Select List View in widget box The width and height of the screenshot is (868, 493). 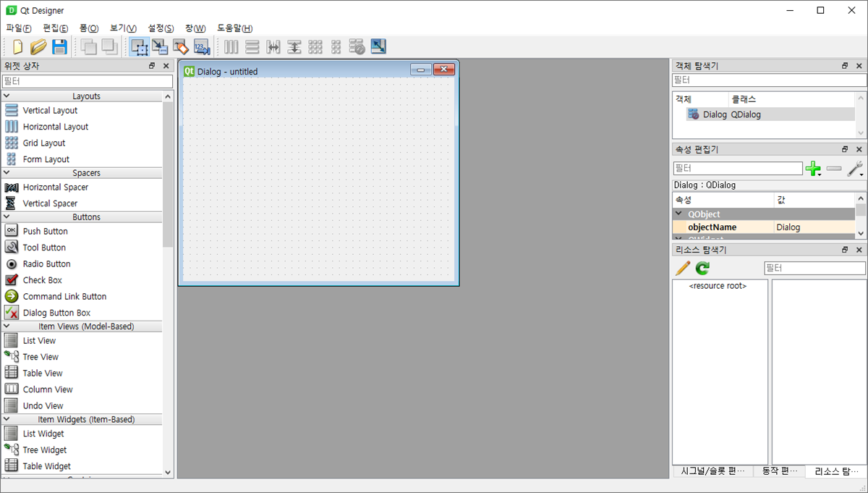pyautogui.click(x=39, y=341)
